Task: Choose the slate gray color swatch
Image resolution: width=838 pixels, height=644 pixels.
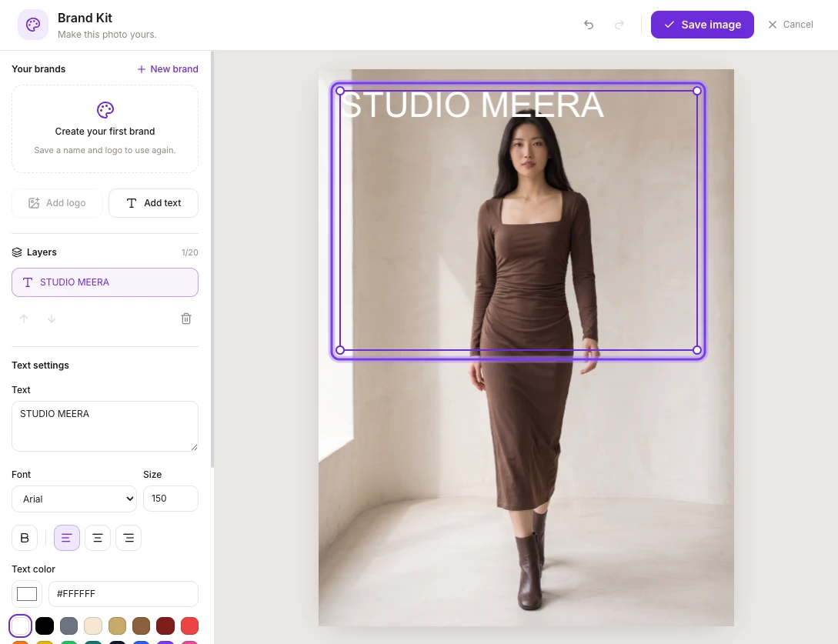Action: coord(69,626)
